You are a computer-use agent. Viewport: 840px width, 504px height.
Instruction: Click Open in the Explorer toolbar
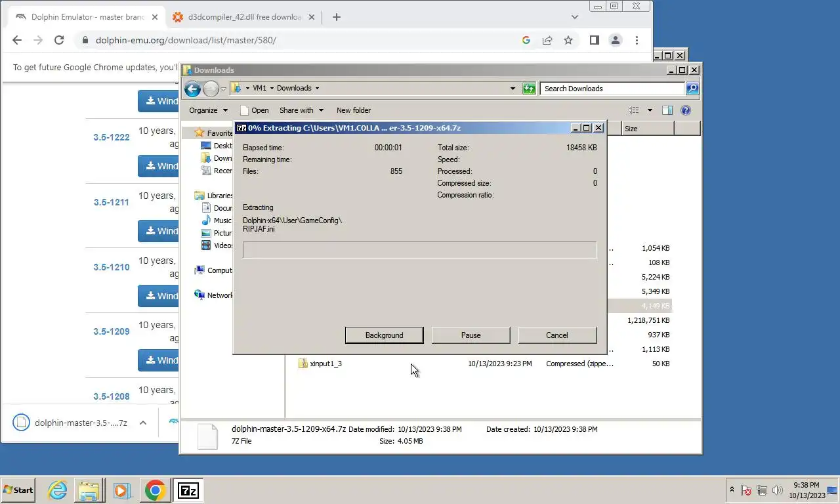coord(255,110)
